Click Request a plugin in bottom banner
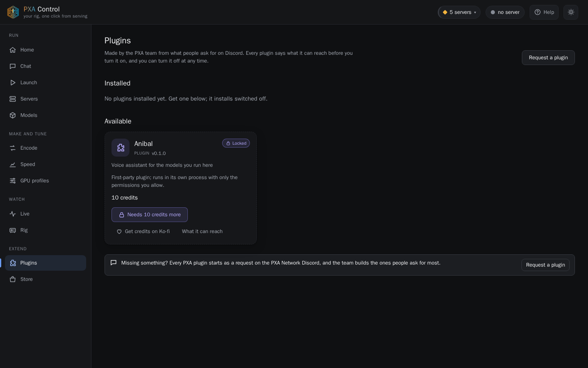Image resolution: width=588 pixels, height=368 pixels. tap(545, 265)
